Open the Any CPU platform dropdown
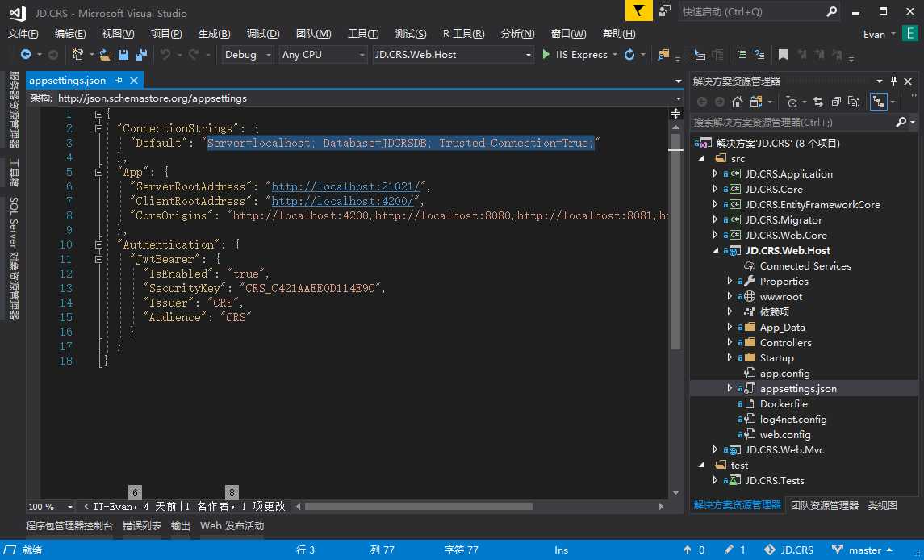 tap(362, 55)
